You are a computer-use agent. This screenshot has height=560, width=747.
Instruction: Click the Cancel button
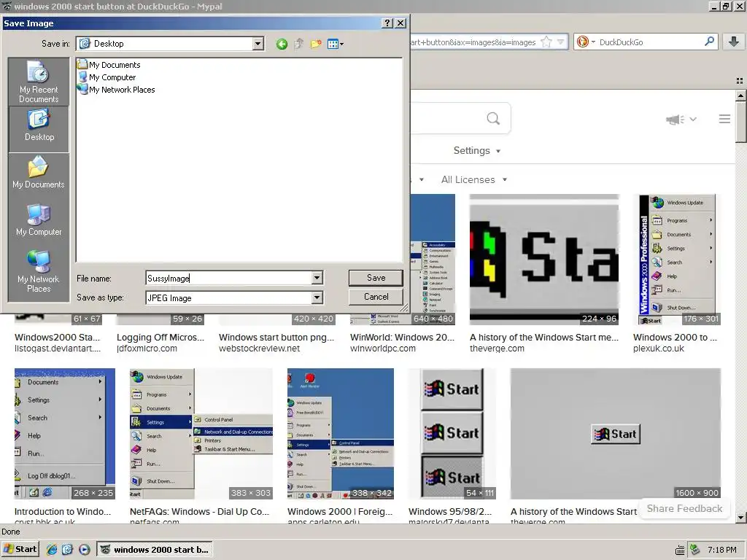[x=376, y=297]
